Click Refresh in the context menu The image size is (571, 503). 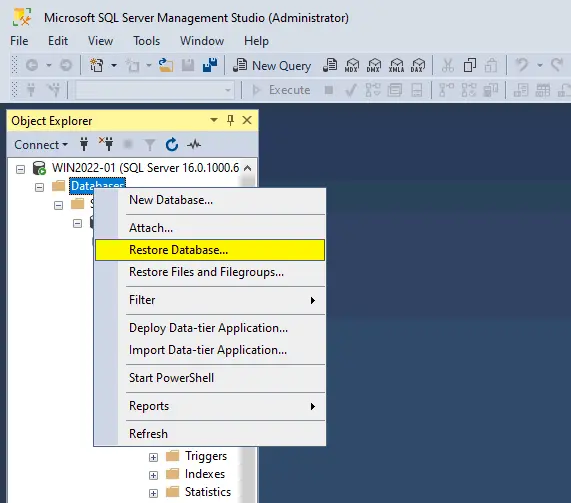(210, 434)
